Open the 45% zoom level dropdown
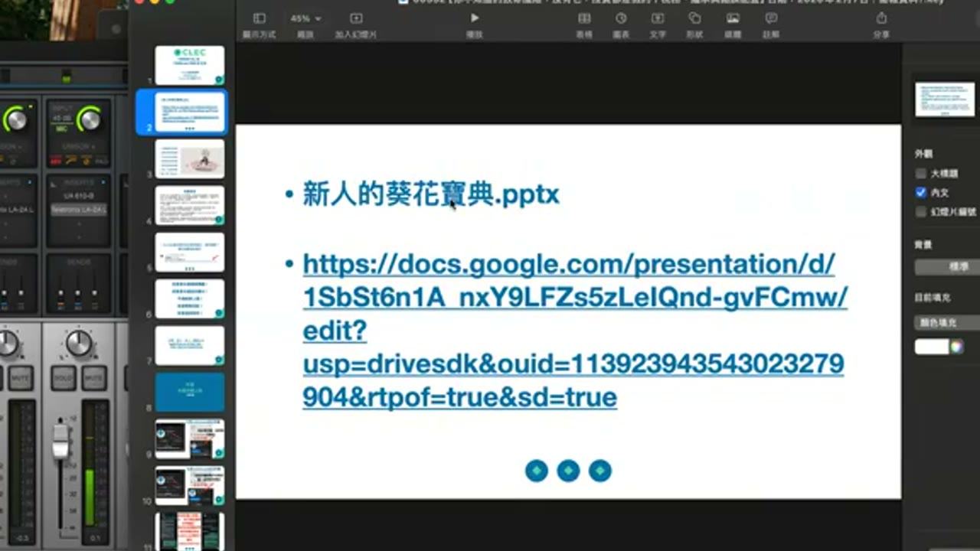This screenshot has width=980, height=551. pos(305,18)
